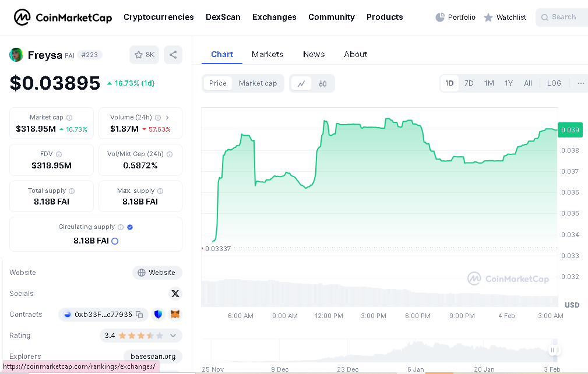
Task: Add Freysa to watchlist via 8K star button
Action: click(x=145, y=55)
